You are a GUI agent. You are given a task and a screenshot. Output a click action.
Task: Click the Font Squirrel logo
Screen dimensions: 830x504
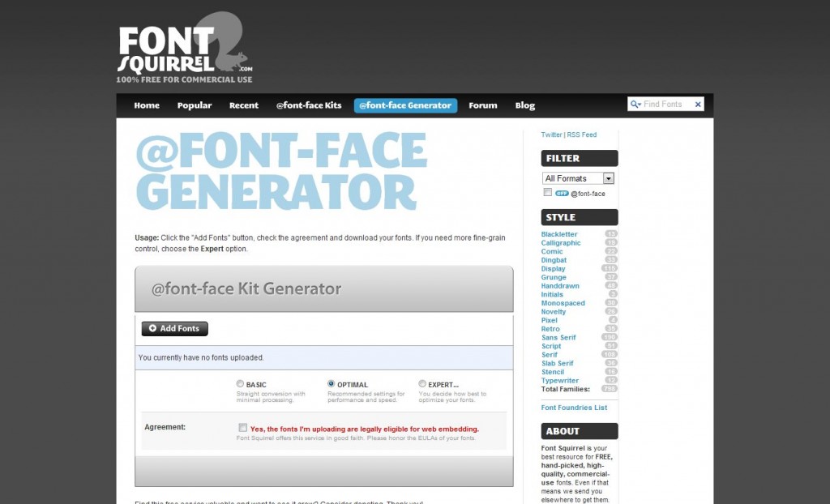185,50
